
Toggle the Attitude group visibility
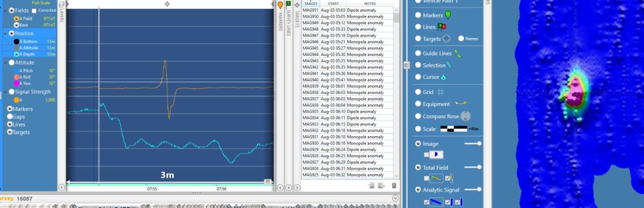click(11, 63)
